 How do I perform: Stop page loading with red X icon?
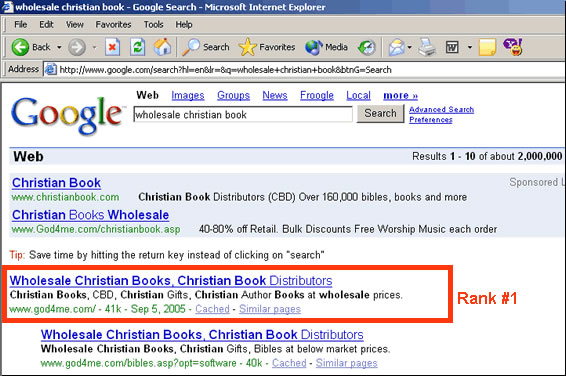[113, 47]
